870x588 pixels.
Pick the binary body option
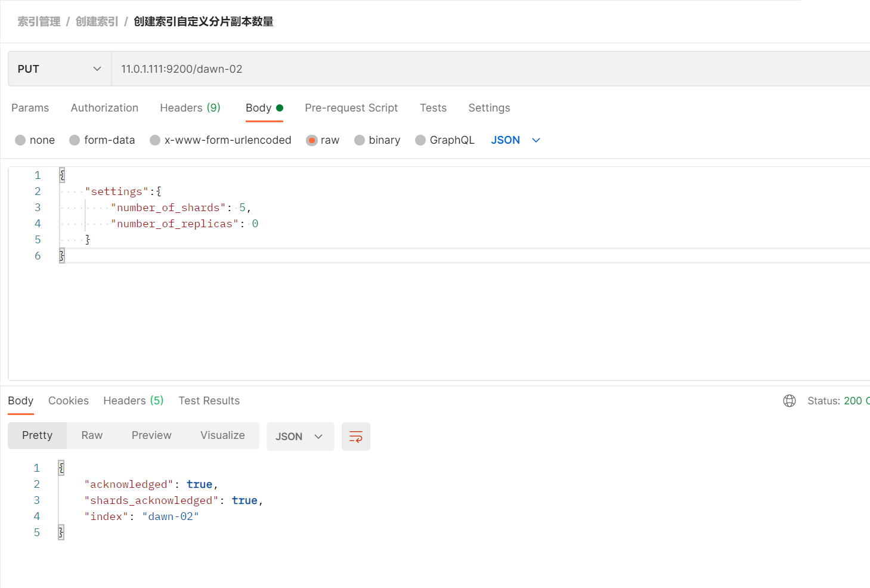click(x=360, y=140)
